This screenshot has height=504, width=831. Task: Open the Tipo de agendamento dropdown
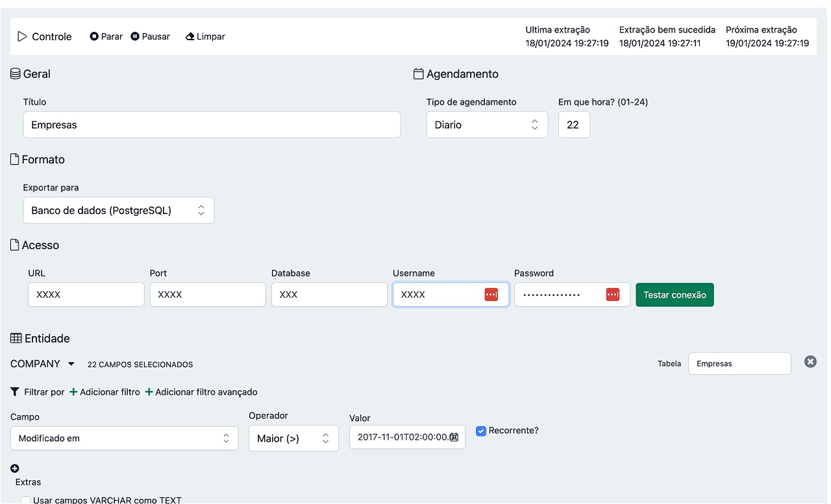(486, 125)
